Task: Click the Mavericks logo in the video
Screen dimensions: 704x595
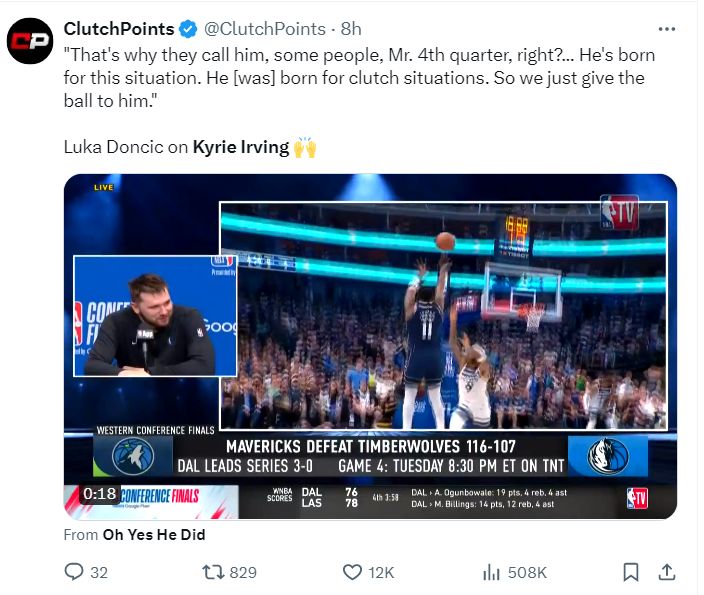Action: [608, 456]
